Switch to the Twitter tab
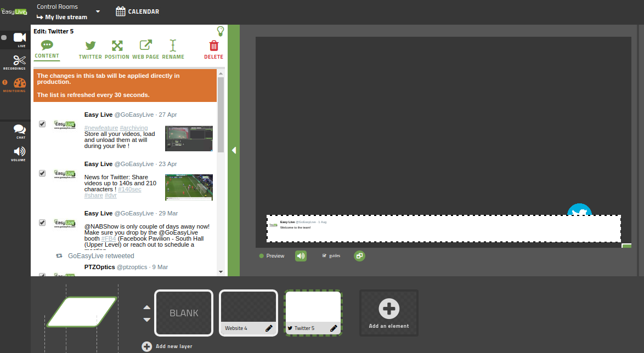This screenshot has height=353, width=644. tap(91, 50)
